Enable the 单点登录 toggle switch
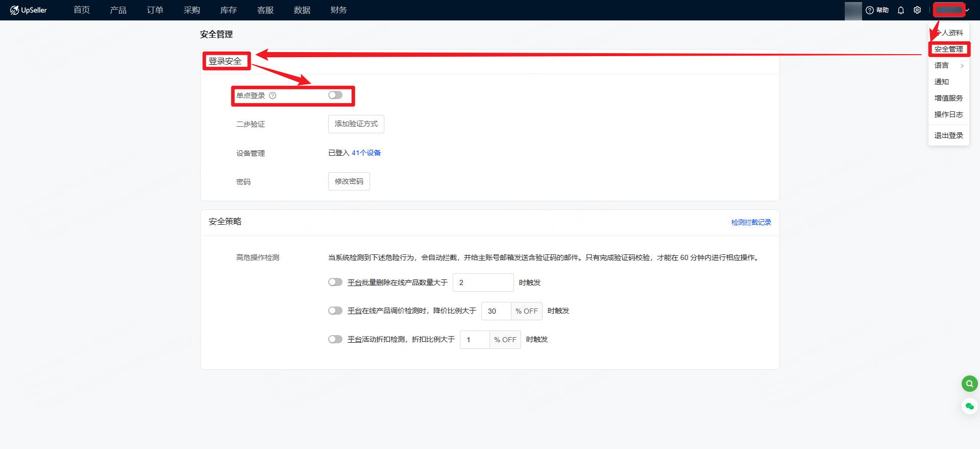 [x=335, y=96]
